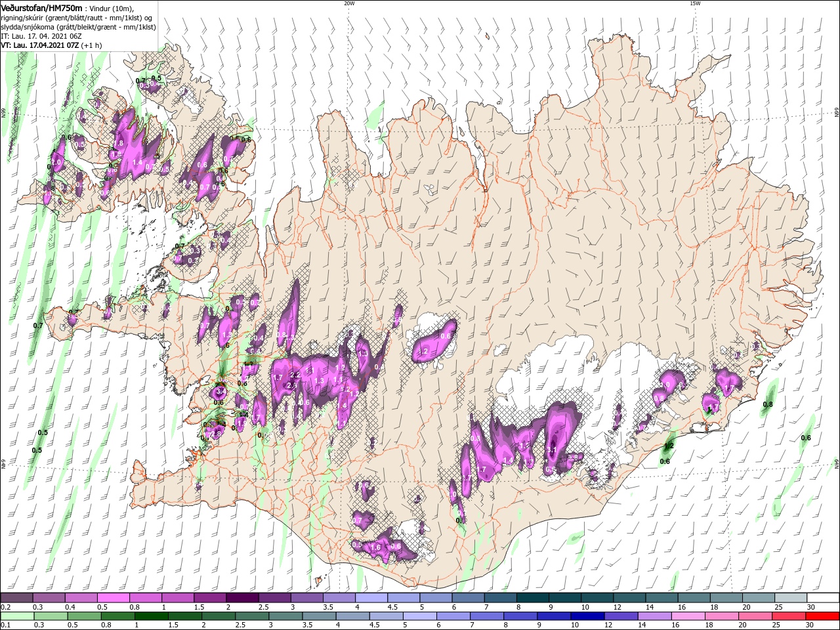Select light purple 14 swatch on rain scale
840x630 pixels.
(654, 616)
